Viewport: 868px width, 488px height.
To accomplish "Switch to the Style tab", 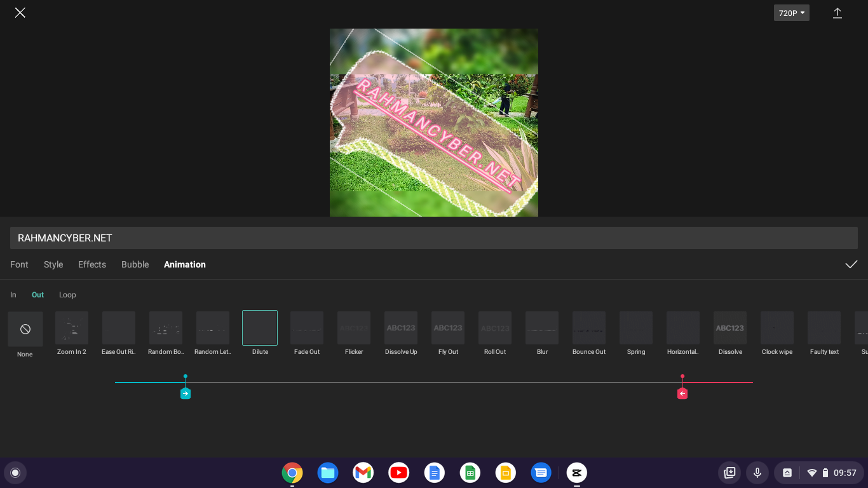I will point(53,264).
